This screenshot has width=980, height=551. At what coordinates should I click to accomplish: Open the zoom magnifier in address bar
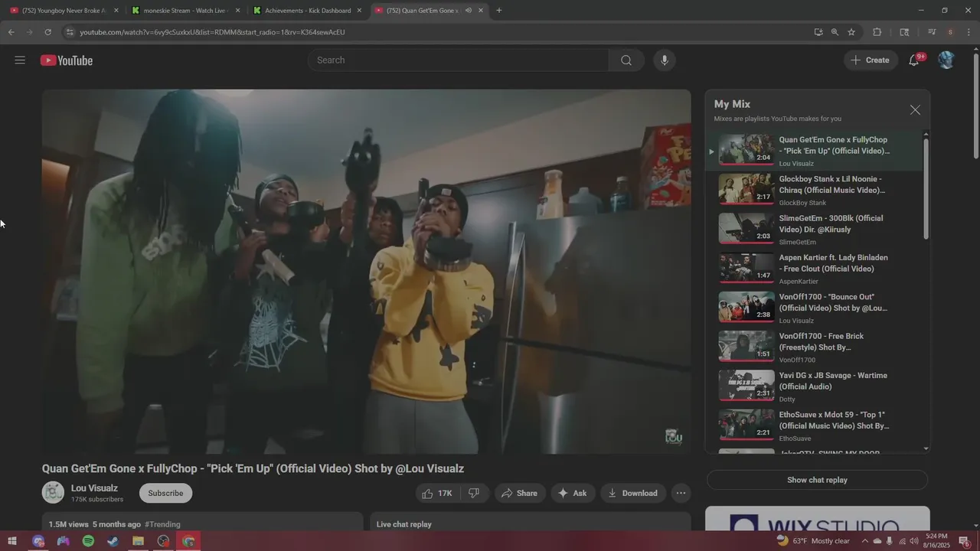pyautogui.click(x=835, y=32)
